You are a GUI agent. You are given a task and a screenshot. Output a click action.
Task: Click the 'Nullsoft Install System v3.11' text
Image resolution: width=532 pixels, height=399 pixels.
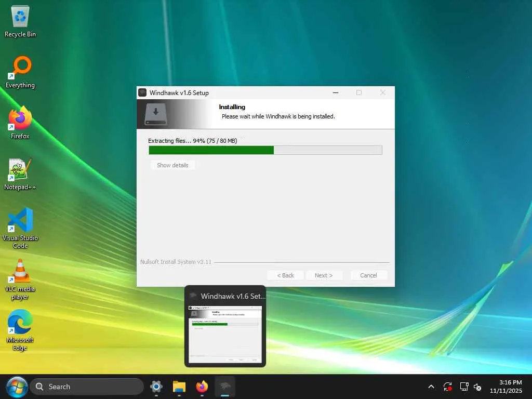pos(176,262)
